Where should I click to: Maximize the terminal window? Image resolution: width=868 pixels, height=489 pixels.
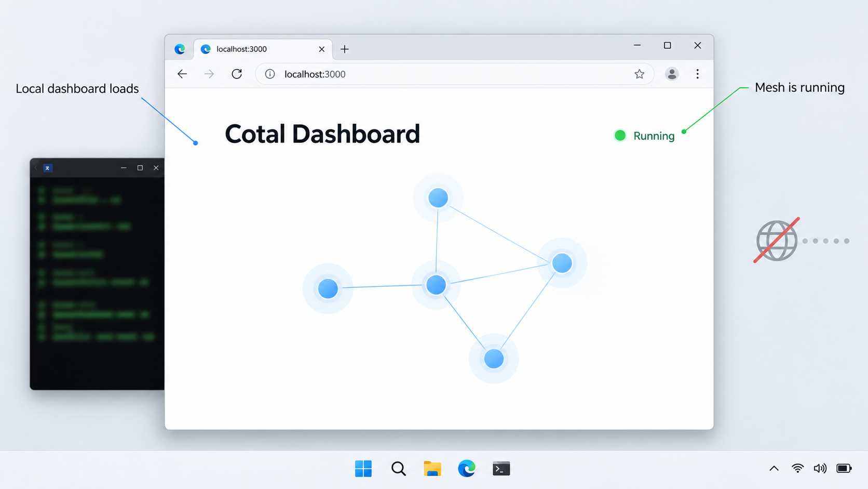click(140, 168)
